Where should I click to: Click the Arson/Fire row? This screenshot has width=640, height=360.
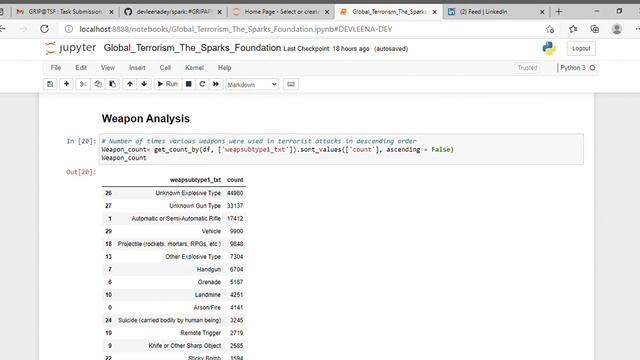point(173,307)
